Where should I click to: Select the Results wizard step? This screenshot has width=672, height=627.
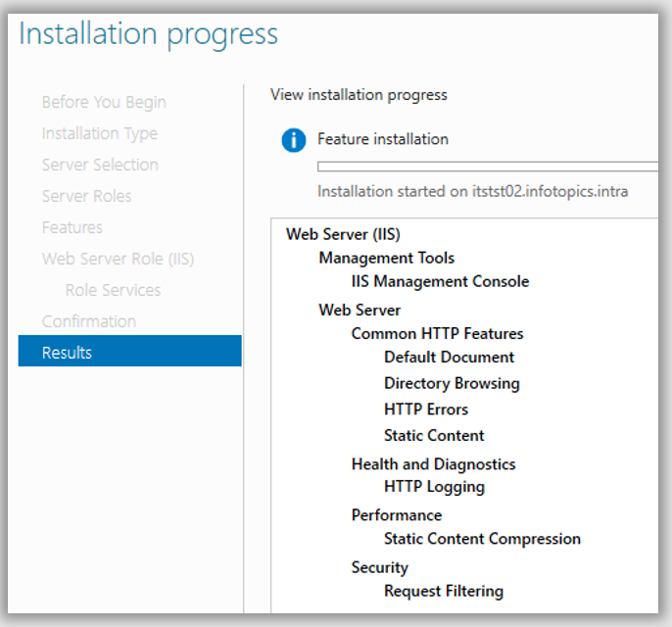click(130, 351)
